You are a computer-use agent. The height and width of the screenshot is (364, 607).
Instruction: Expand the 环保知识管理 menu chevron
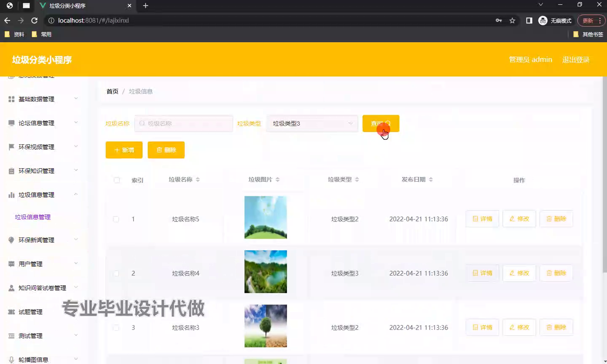point(76,171)
